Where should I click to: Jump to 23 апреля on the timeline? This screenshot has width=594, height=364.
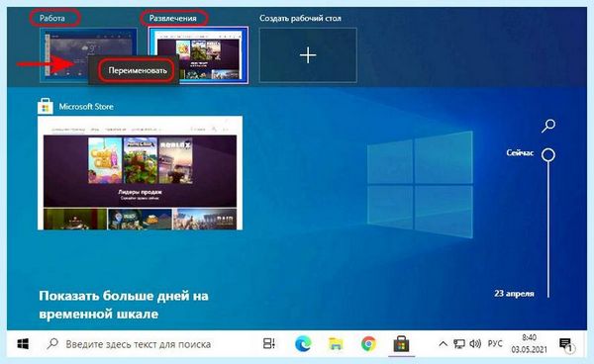point(514,293)
